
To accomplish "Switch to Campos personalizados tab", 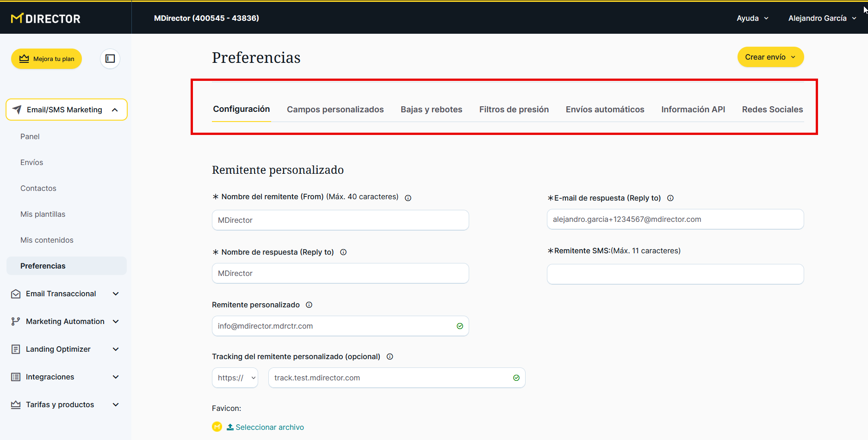I will pos(335,110).
